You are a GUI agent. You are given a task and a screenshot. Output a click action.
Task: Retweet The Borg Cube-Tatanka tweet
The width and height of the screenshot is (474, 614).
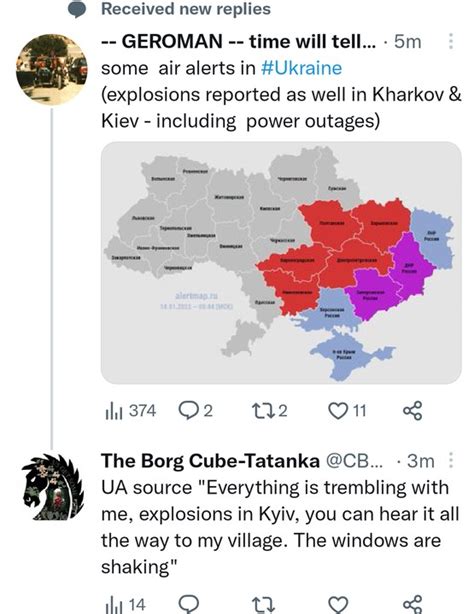pyautogui.click(x=263, y=604)
